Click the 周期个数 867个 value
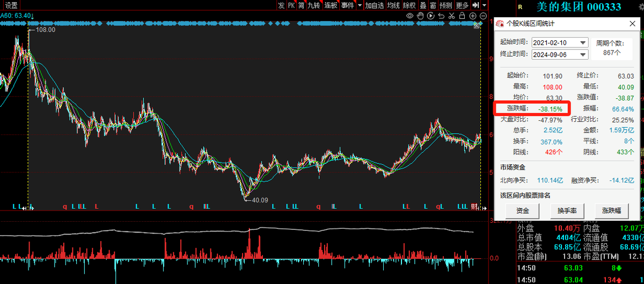Screen dimensions: 644x284 [612, 53]
